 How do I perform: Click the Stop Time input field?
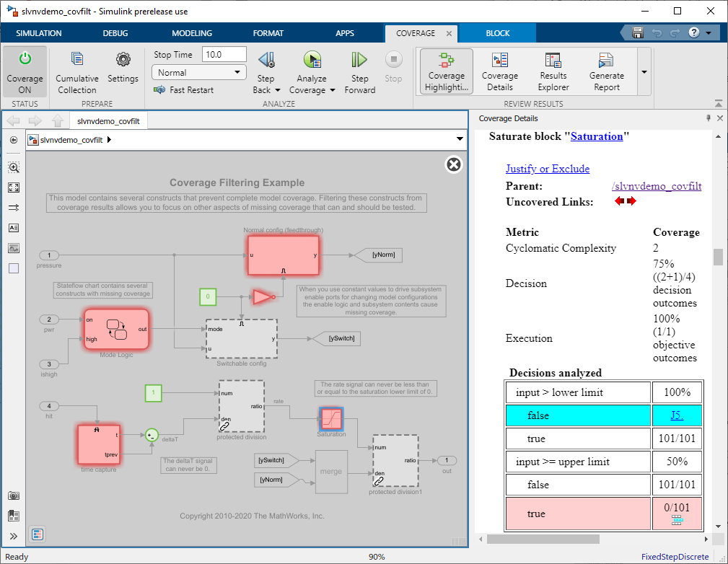[x=224, y=54]
